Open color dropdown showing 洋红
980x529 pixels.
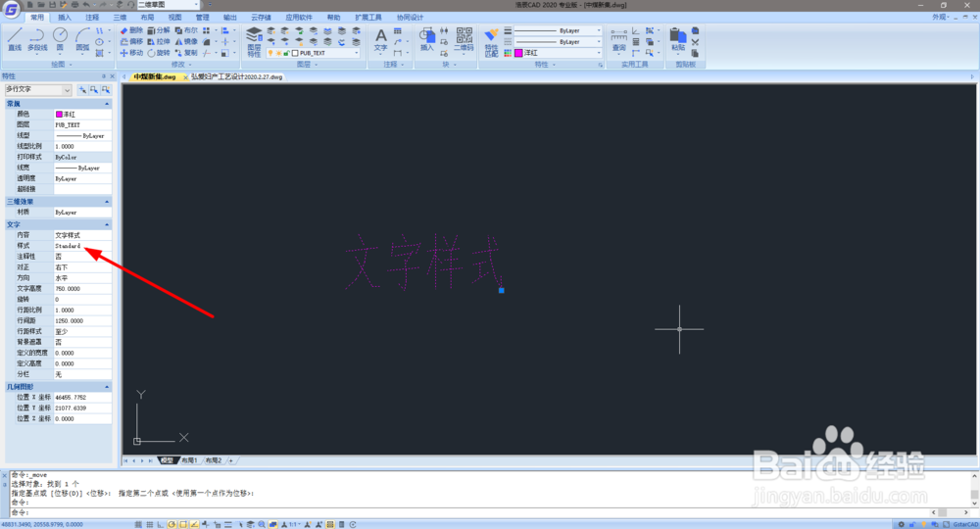(x=558, y=53)
